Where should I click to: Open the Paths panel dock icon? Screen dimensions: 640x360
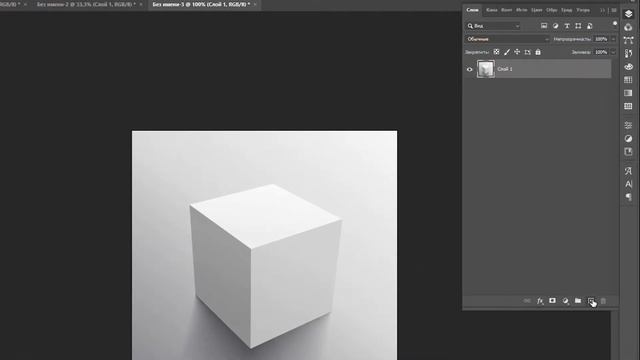[628, 40]
